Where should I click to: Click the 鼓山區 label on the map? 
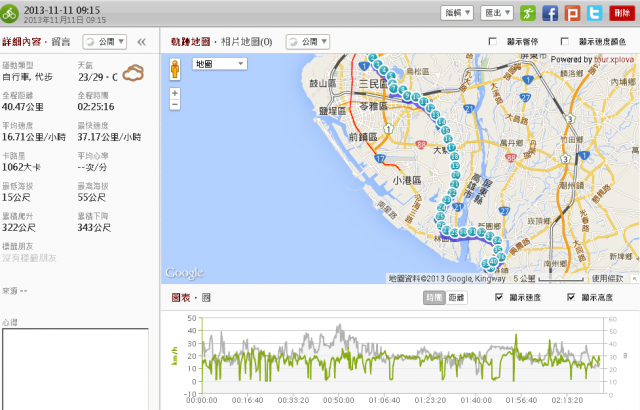pos(322,84)
